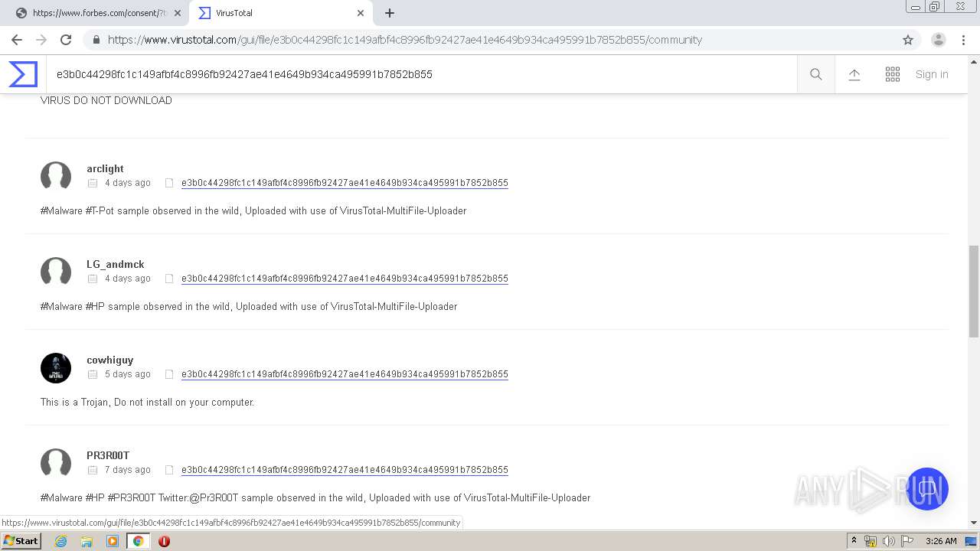Close the VirusTotal tab

tap(361, 13)
